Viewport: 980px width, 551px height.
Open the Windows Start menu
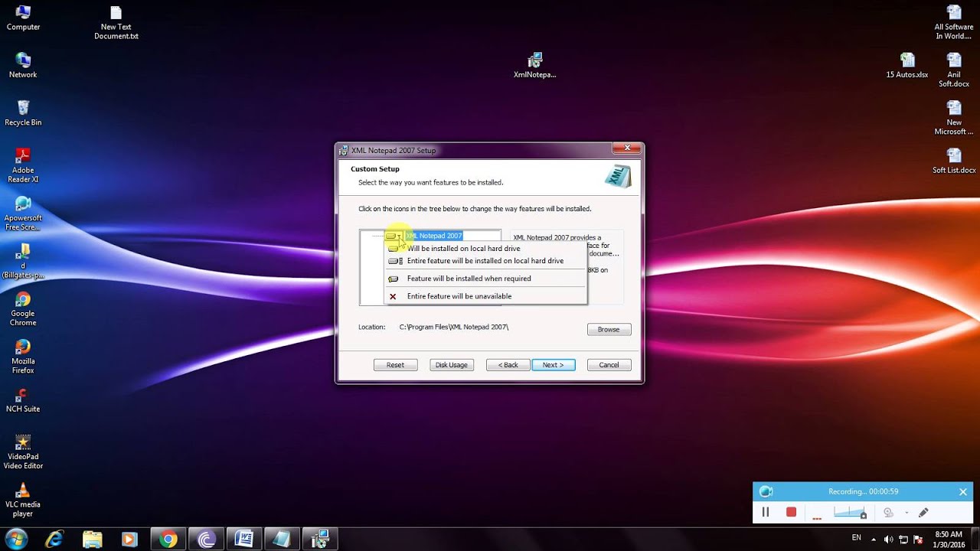(x=16, y=538)
